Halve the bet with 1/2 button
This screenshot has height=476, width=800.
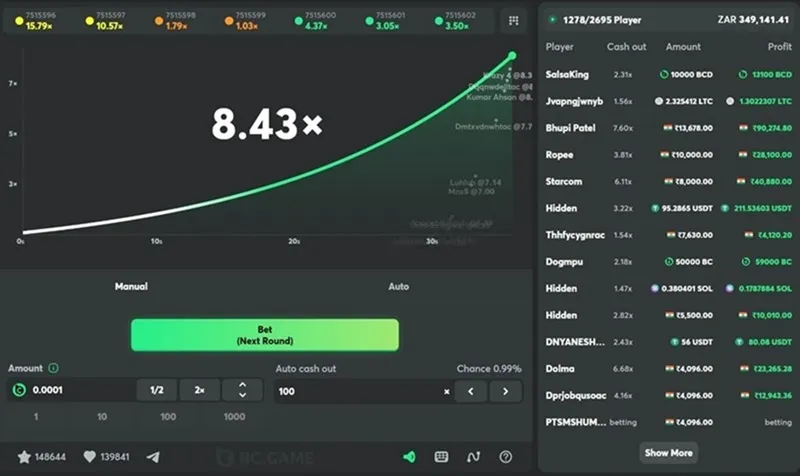point(157,391)
